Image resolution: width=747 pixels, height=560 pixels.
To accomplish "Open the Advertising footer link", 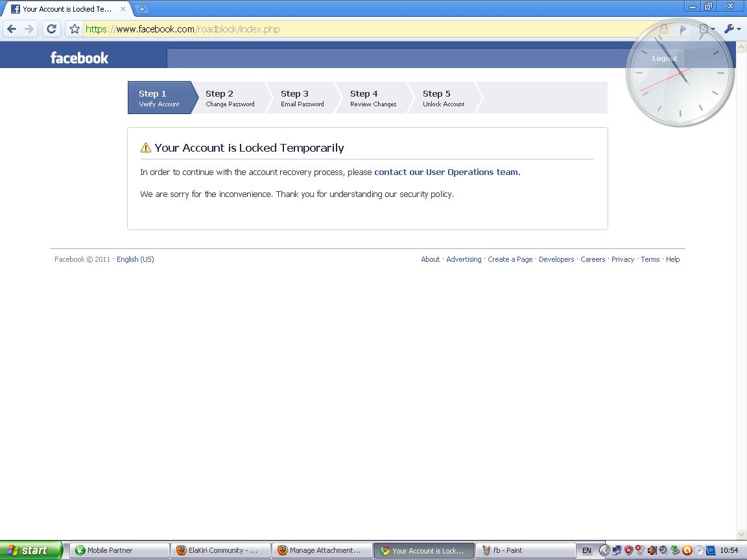I will coord(464,259).
